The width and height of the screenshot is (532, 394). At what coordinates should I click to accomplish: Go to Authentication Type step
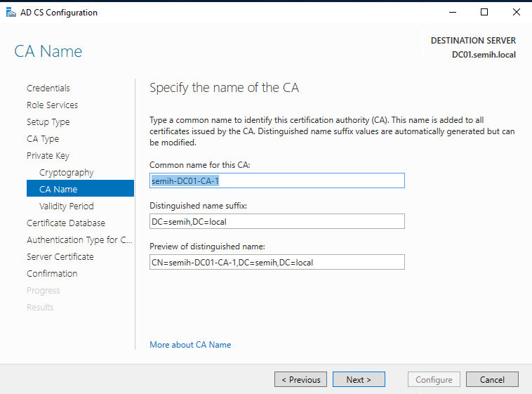click(x=79, y=239)
